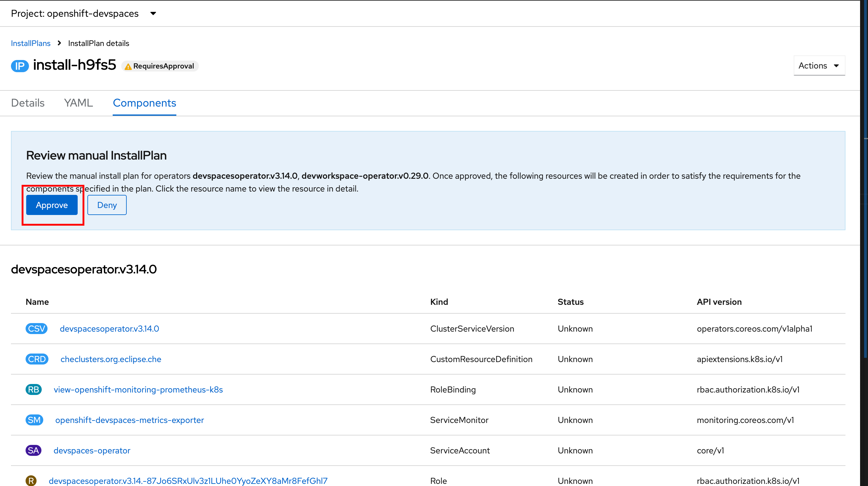Image resolution: width=868 pixels, height=486 pixels.
Task: Open the checlusters.org.eclipse.che resource
Action: click(x=111, y=359)
